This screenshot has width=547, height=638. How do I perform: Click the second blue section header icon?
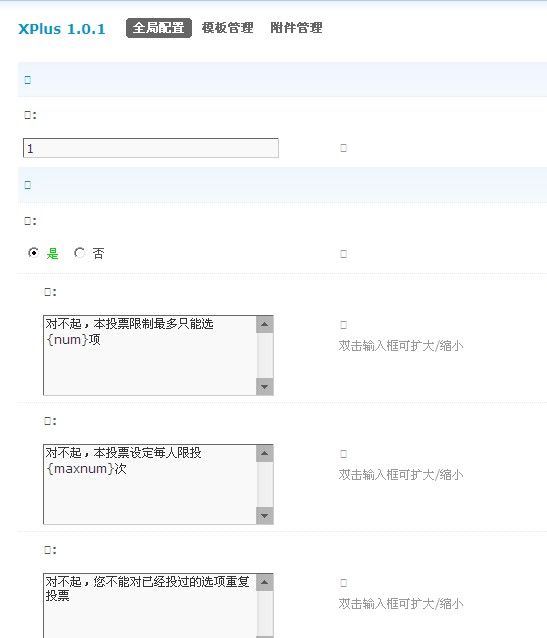[28, 185]
